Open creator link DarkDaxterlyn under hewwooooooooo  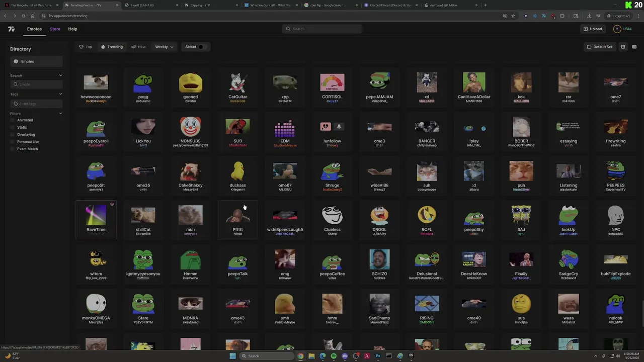(96, 101)
